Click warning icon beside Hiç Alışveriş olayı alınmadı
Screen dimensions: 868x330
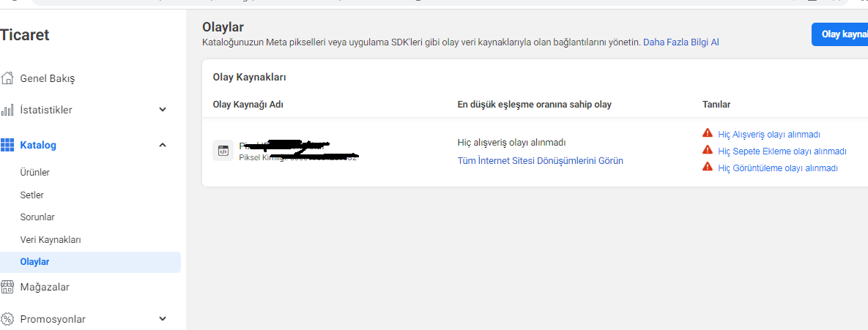click(707, 133)
